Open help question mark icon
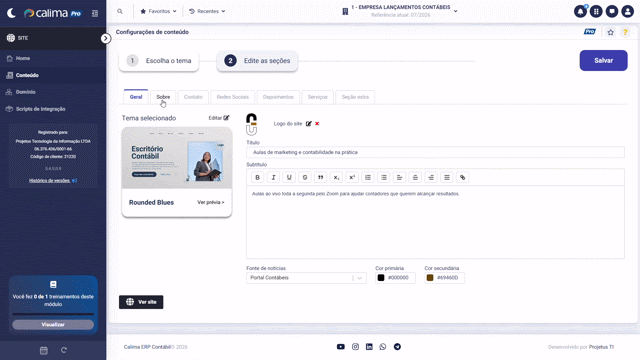The height and width of the screenshot is (360, 640). point(625,32)
